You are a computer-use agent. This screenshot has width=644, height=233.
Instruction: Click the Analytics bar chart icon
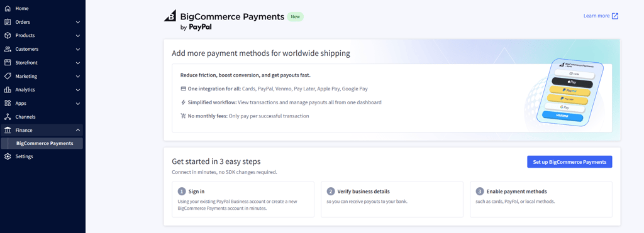pos(8,89)
